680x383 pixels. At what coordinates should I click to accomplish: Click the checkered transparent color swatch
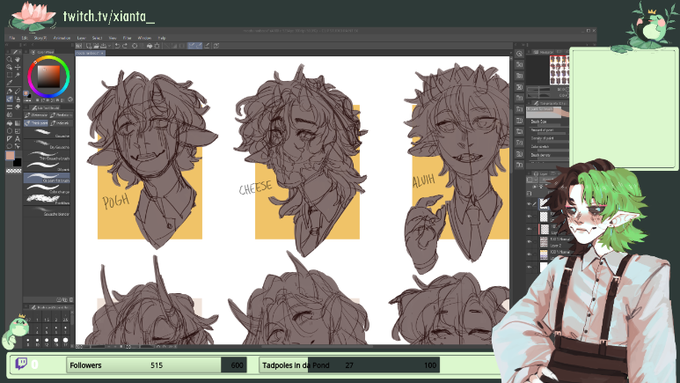(13, 171)
